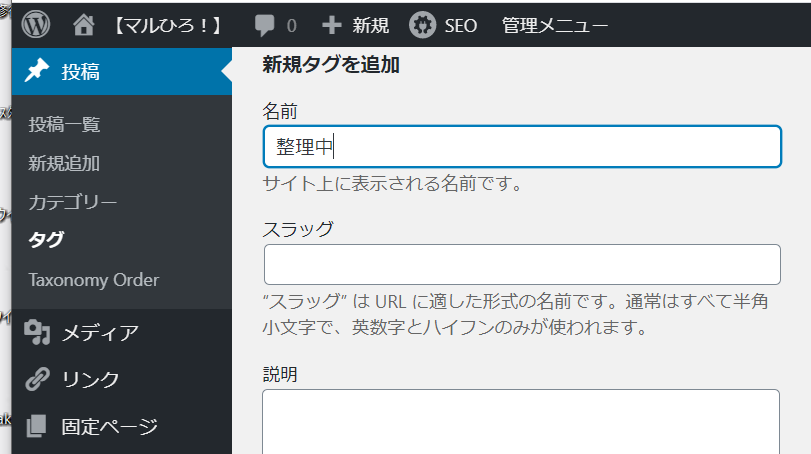
Task: Click the plus icon for new content
Action: [332, 25]
